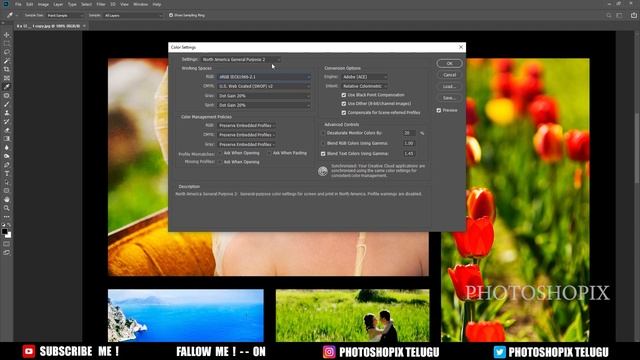
Task: Change screen mode icon at toolbar bottom
Action: tap(7, 253)
